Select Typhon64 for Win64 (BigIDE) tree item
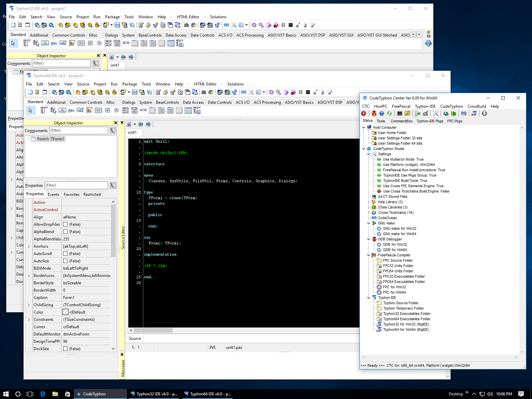Screen dimensions: 532x399 tap(406, 330)
